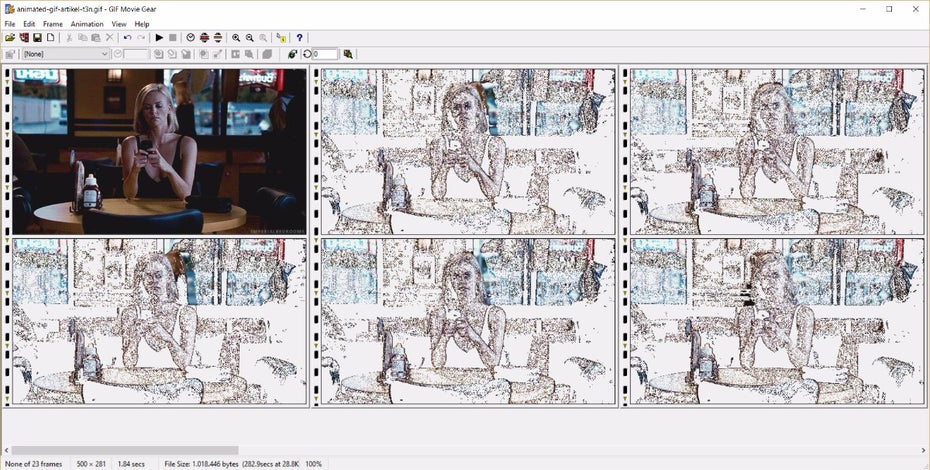
Task: Click the loop count circular arrow icon
Action: click(x=307, y=54)
